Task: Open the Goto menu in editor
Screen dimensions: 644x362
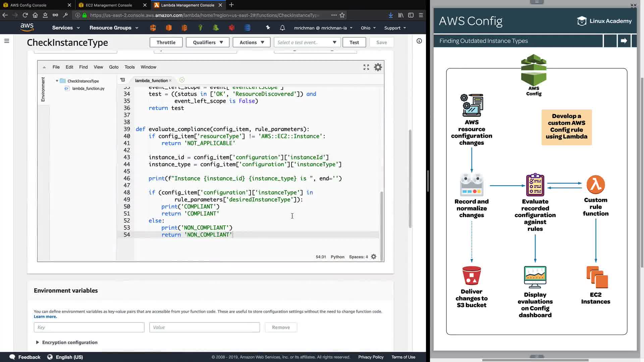Action: pos(114,67)
